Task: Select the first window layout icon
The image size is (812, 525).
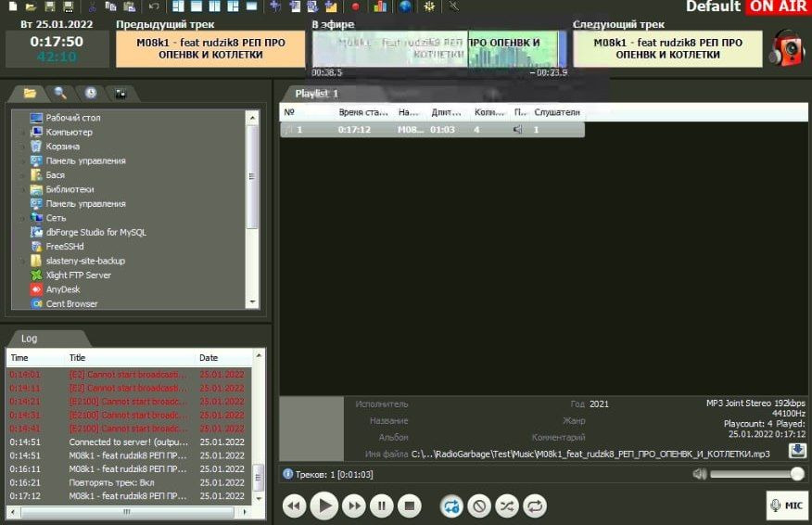Action: (x=178, y=6)
